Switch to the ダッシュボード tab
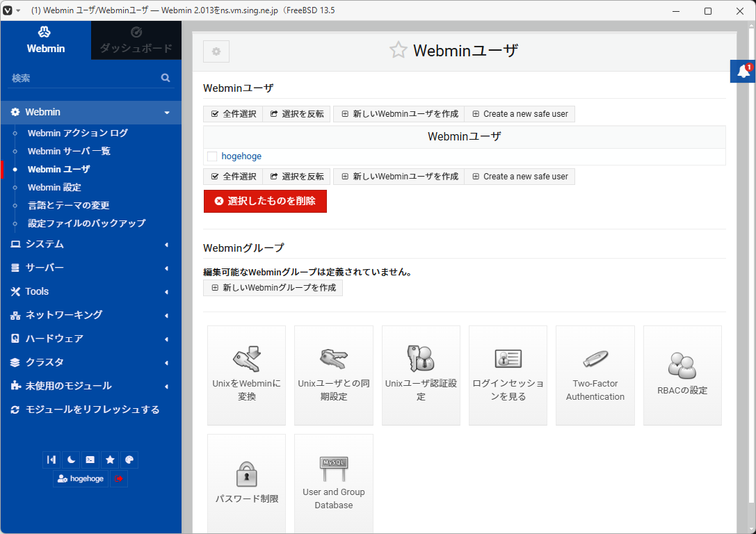756x534 pixels. 136,40
